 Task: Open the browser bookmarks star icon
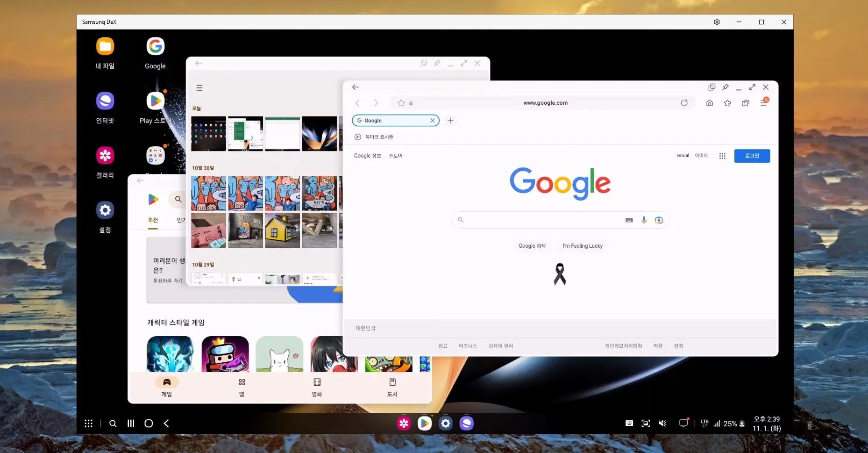tap(727, 103)
